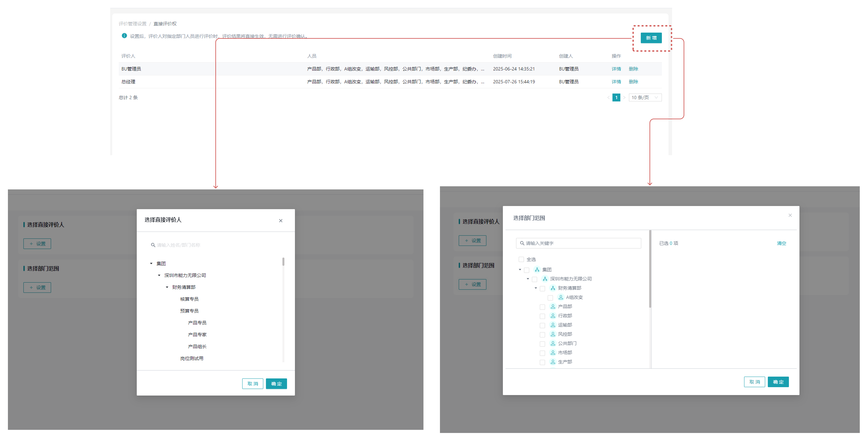Viewport: 868px width, 441px height.
Task: Check the 行政部 checkbox
Action: pyautogui.click(x=542, y=316)
